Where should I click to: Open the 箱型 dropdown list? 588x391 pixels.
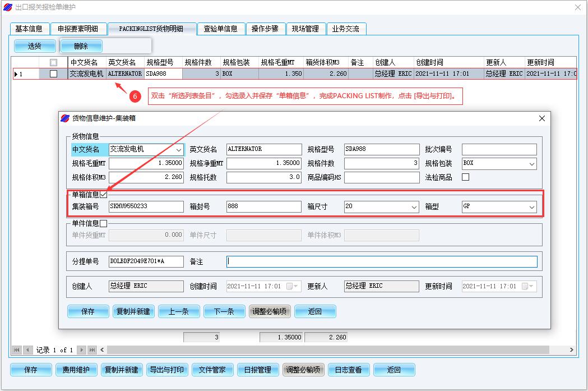(x=531, y=207)
